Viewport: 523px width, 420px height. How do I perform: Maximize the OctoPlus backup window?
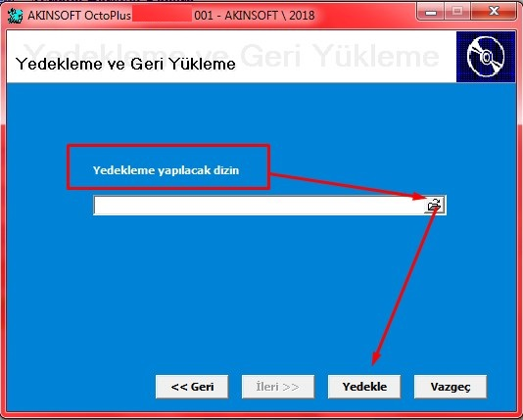tap(457, 13)
